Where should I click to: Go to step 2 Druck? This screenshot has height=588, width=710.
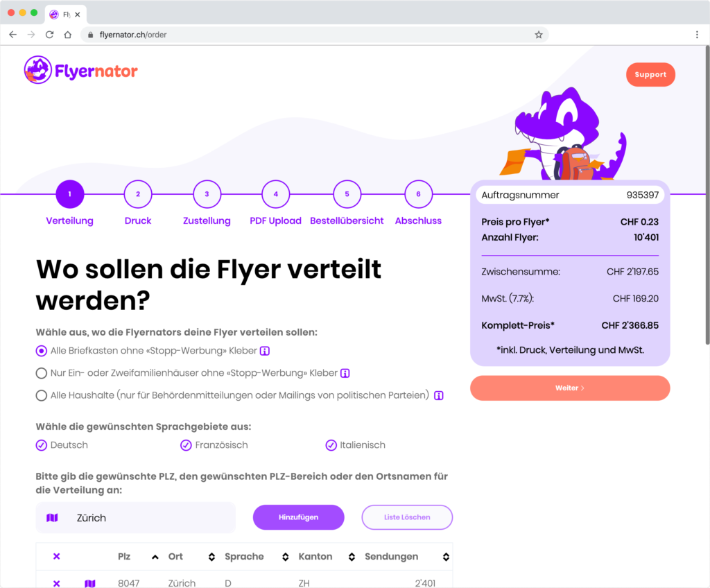coord(138,194)
